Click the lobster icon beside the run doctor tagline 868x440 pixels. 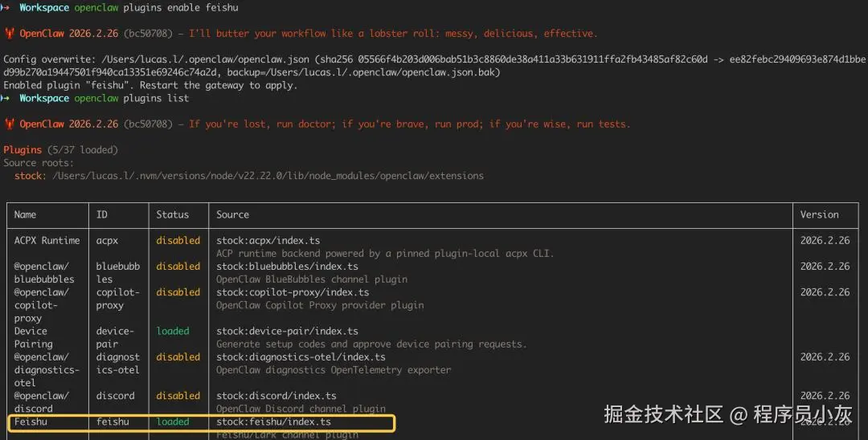[x=10, y=124]
